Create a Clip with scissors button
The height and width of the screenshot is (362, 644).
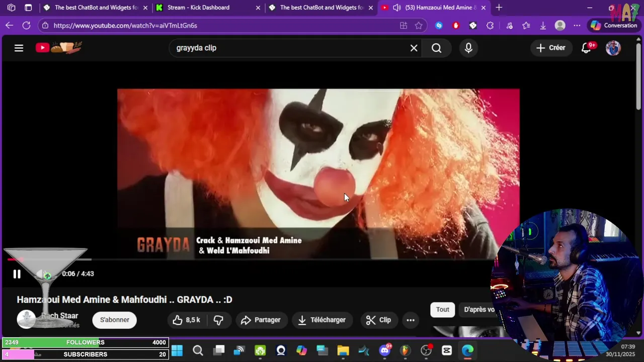[378, 320]
